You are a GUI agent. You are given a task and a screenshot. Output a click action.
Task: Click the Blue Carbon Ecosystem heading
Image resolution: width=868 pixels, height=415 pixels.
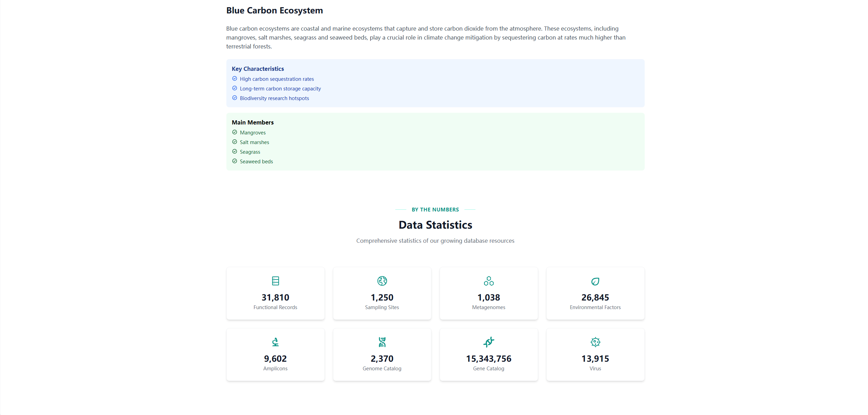coord(275,11)
